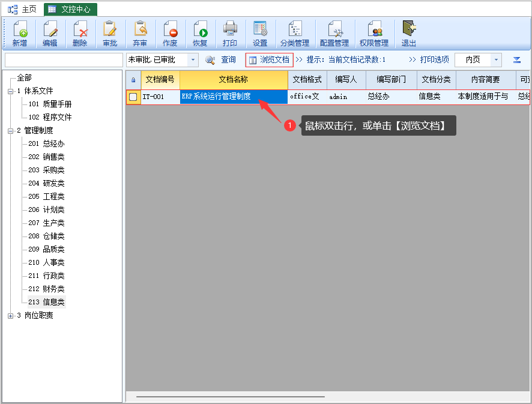Select tree item 207 生产类
The image size is (532, 404).
click(x=46, y=223)
